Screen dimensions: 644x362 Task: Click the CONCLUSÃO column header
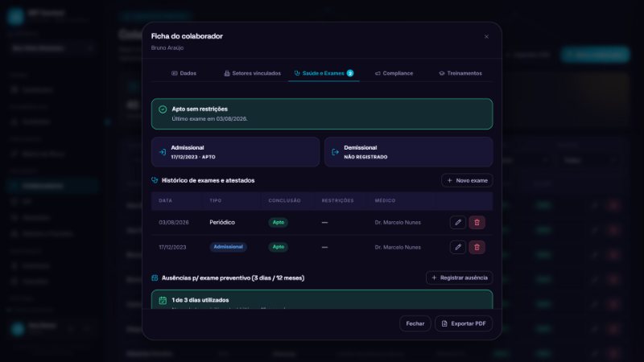[x=285, y=200]
